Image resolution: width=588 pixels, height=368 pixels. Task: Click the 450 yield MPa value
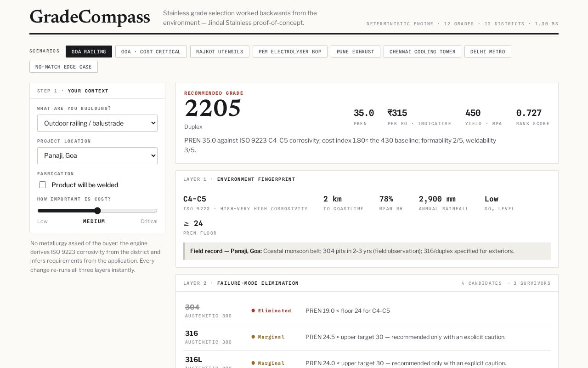pyautogui.click(x=473, y=113)
